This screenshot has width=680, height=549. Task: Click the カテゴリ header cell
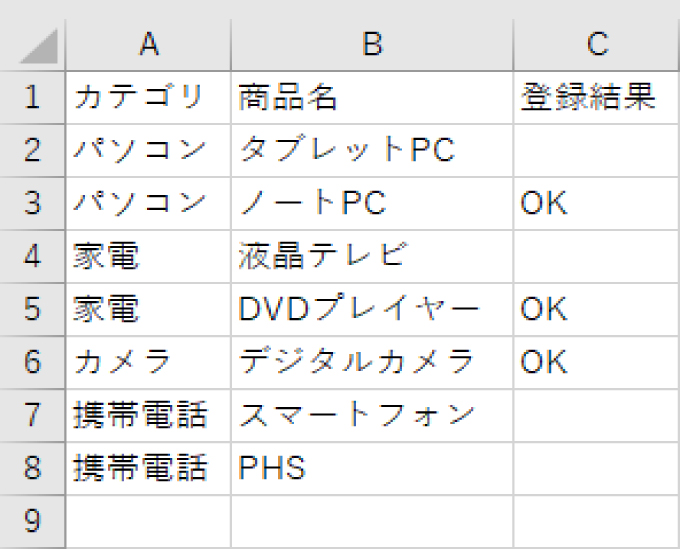148,98
